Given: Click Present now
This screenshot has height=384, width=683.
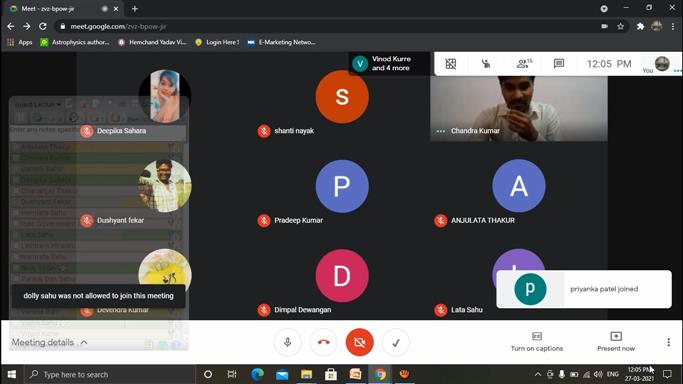Looking at the screenshot, I should [x=616, y=342].
